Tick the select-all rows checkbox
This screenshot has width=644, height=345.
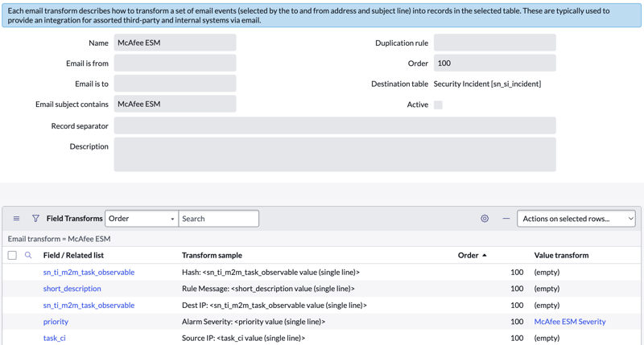[12, 255]
